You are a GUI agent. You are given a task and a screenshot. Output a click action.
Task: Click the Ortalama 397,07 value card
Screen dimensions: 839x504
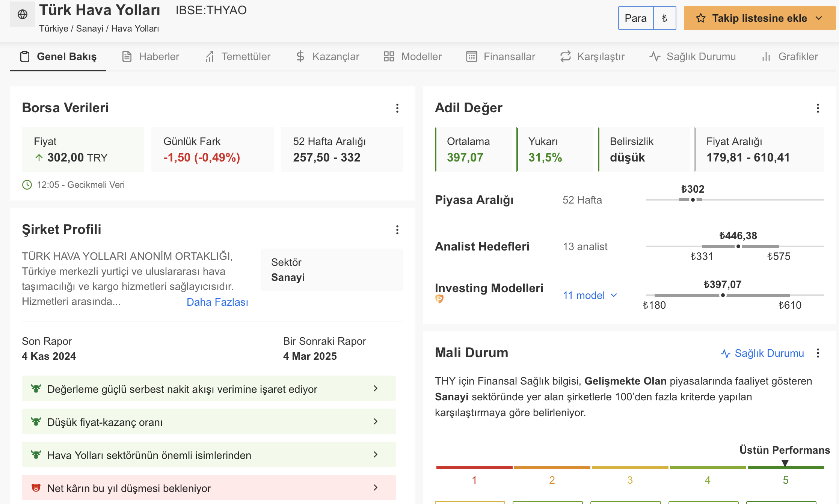[x=473, y=149]
